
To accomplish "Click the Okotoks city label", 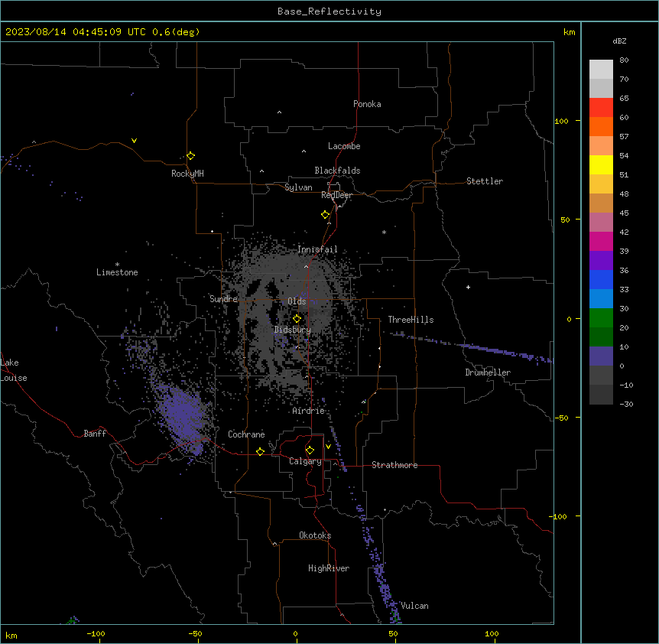I will coord(315,535).
